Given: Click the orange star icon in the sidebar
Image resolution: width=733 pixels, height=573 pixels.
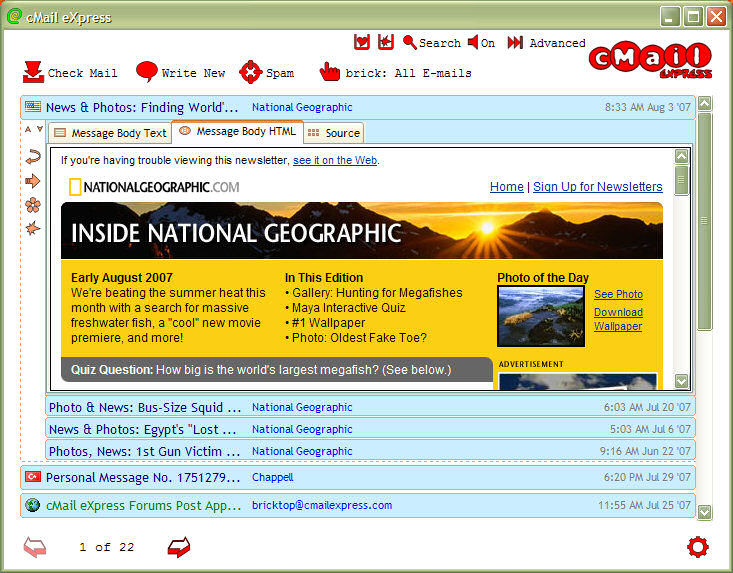Looking at the screenshot, I should [x=33, y=229].
